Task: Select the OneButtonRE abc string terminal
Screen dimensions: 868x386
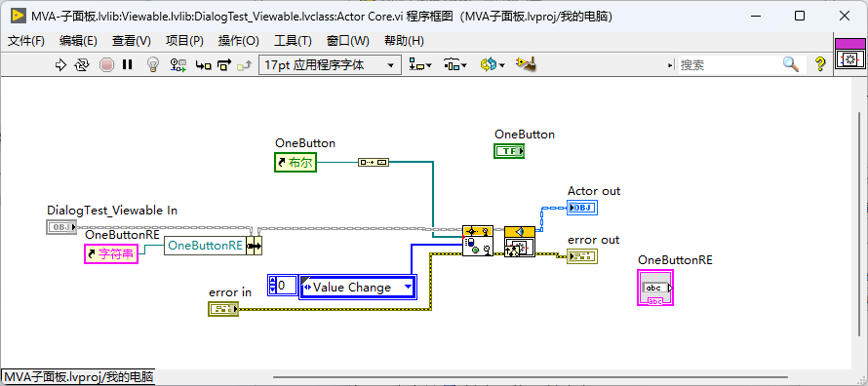Action: pyautogui.click(x=655, y=288)
